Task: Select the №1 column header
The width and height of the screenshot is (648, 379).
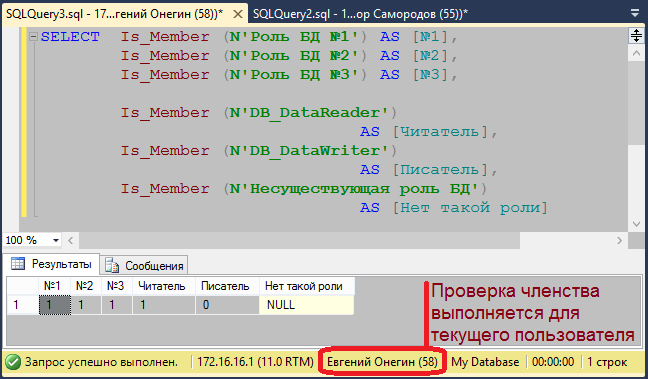Action: click(x=55, y=286)
